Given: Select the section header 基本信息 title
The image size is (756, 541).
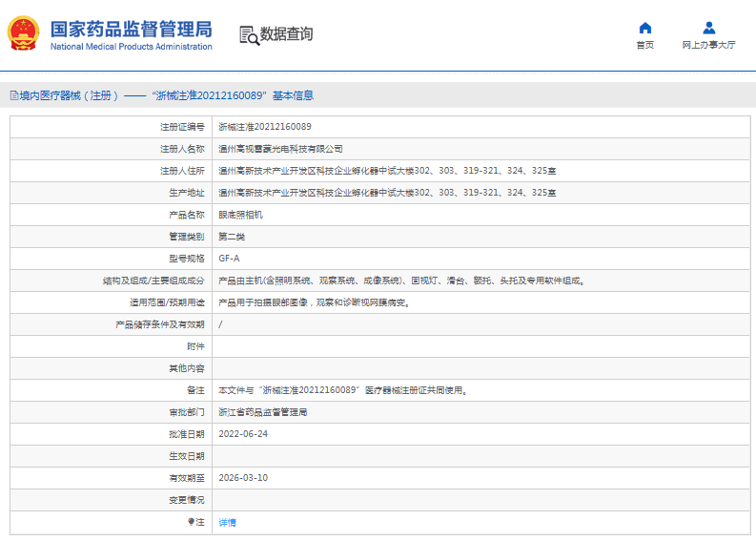Looking at the screenshot, I should [x=293, y=95].
